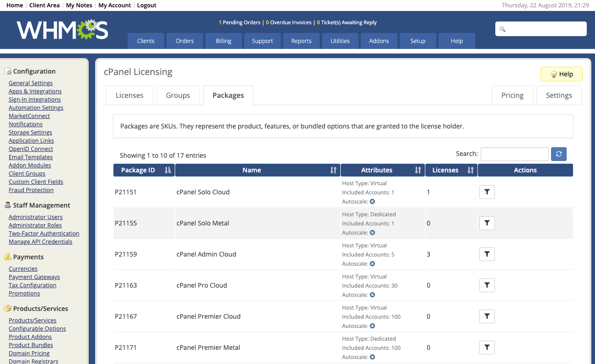Open Tax Configuration in sidebar
Image resolution: width=595 pixels, height=364 pixels.
coord(32,285)
